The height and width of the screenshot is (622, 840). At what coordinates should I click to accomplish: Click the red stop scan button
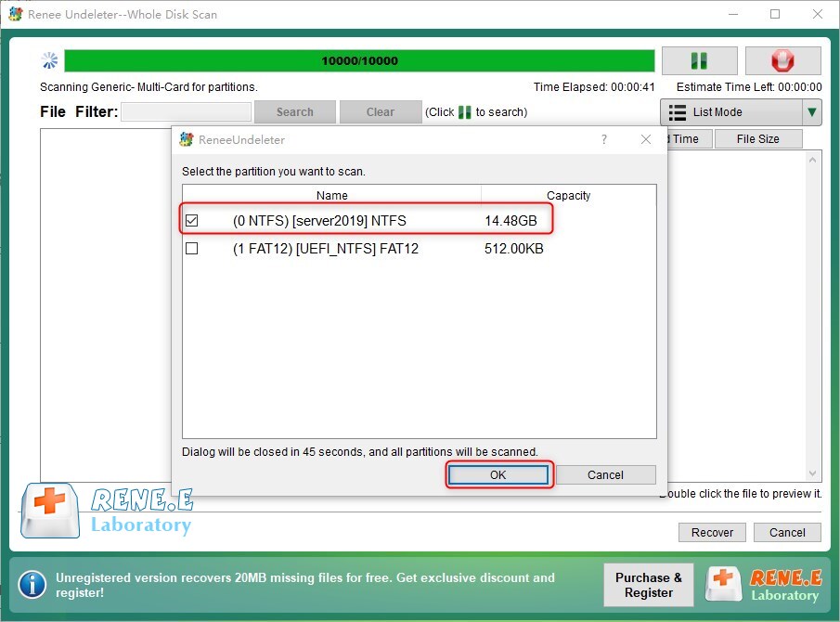pos(782,61)
